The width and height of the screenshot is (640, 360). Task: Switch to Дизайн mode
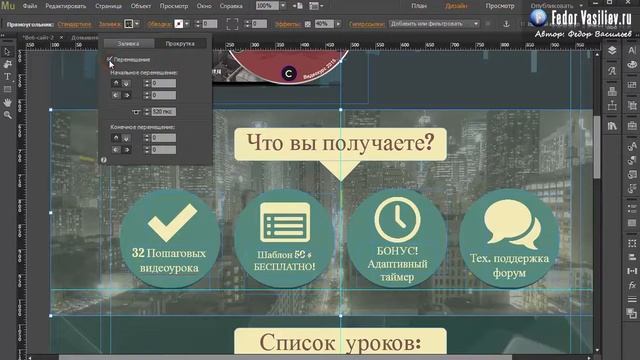[456, 6]
